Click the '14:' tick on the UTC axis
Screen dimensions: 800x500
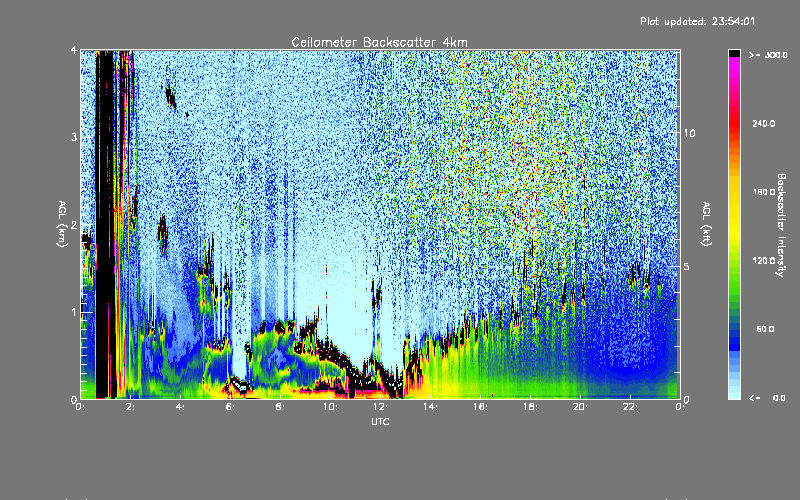430,407
